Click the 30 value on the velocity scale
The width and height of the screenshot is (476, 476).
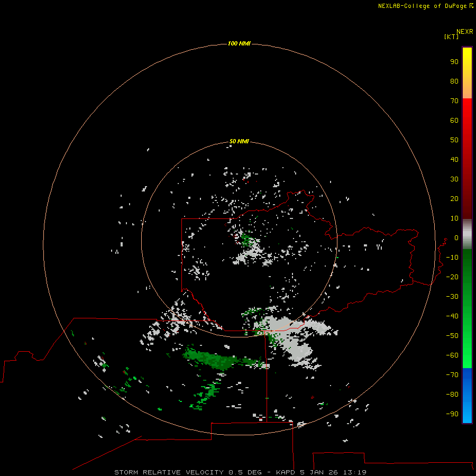pyautogui.click(x=454, y=179)
